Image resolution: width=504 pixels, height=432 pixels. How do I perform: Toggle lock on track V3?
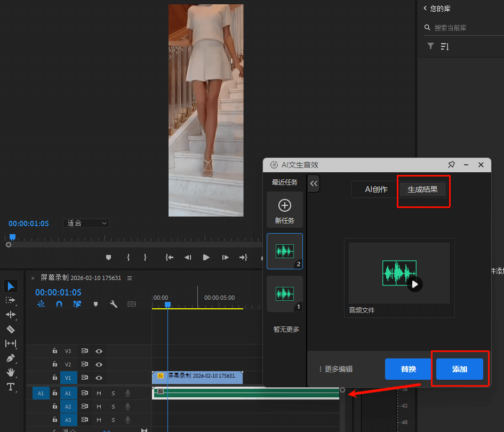point(54,351)
